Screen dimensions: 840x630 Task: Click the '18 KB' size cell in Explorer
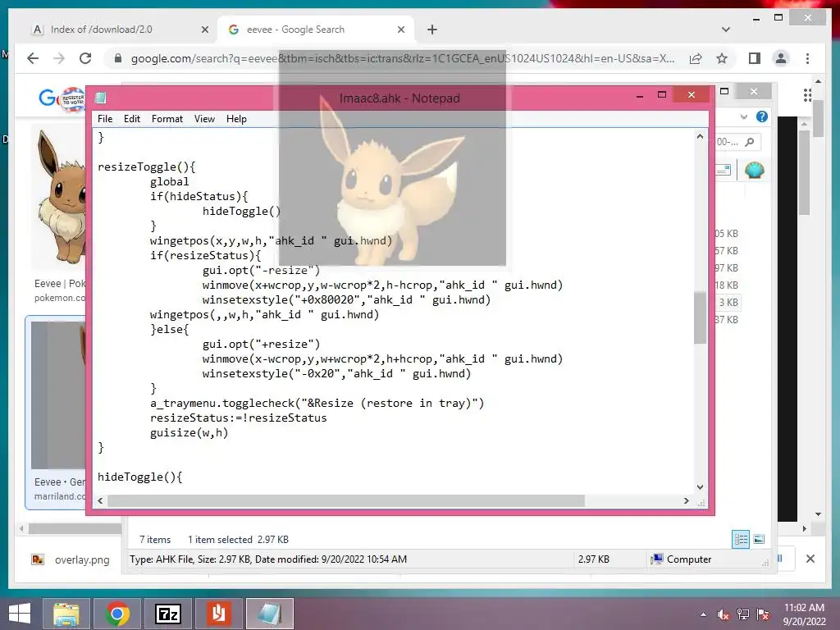tap(727, 285)
